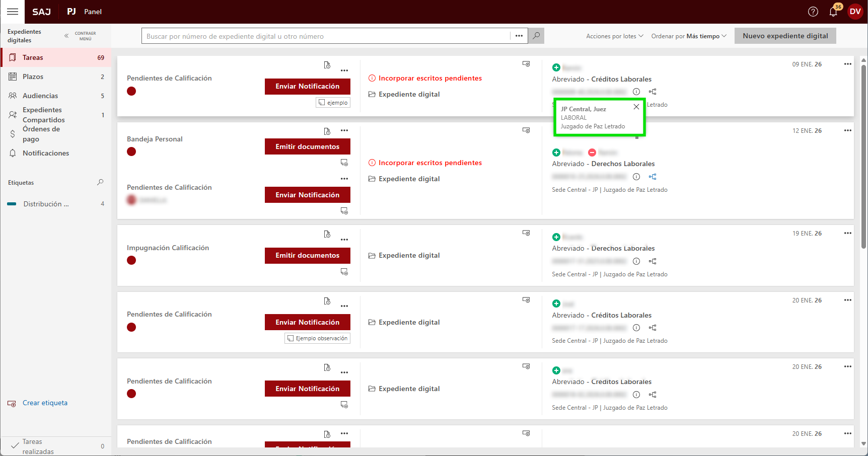Expand Acciones por lotes dropdown
This screenshot has width=868, height=456.
pyautogui.click(x=614, y=36)
